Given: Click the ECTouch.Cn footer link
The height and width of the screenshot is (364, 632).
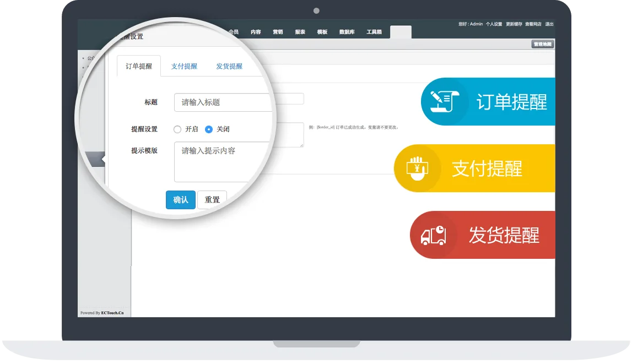Looking at the screenshot, I should 112,313.
